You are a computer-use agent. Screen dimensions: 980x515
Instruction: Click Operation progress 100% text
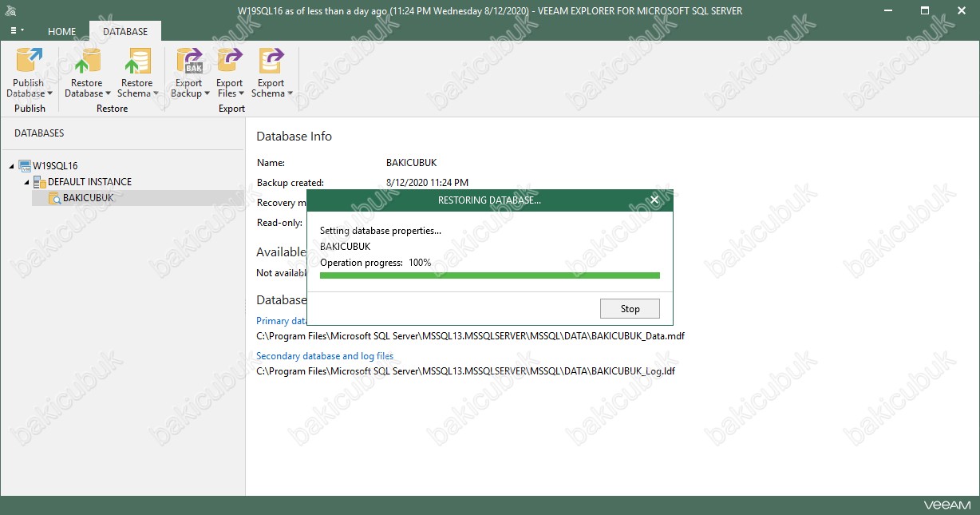coord(375,263)
